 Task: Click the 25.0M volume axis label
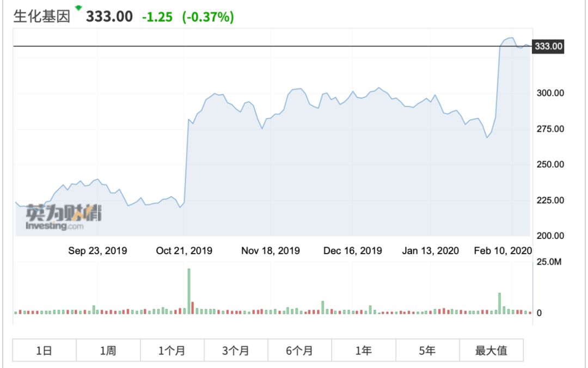(548, 262)
